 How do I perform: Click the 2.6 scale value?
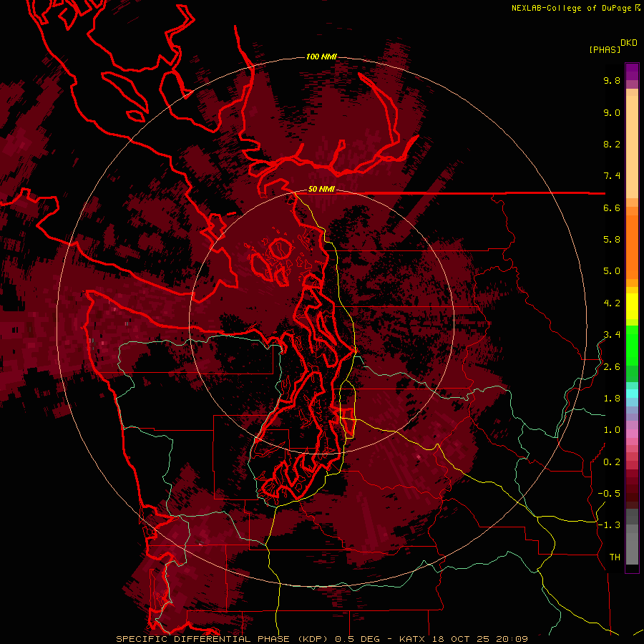(x=612, y=367)
